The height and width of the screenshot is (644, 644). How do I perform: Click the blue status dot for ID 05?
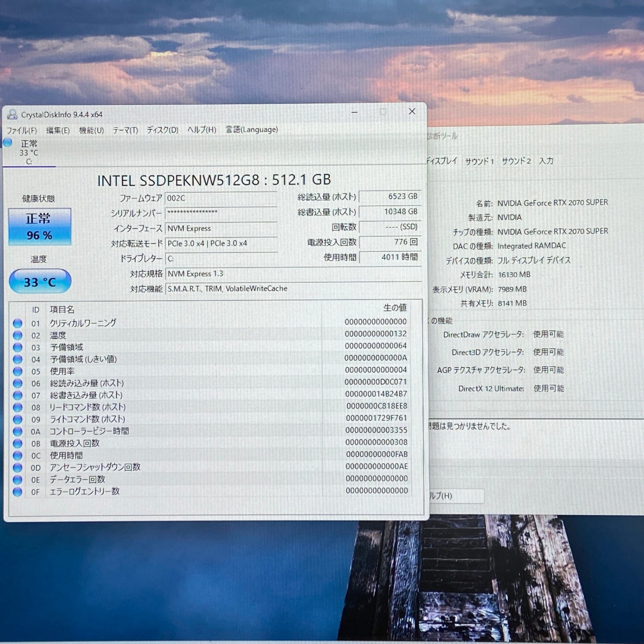[x=17, y=371]
